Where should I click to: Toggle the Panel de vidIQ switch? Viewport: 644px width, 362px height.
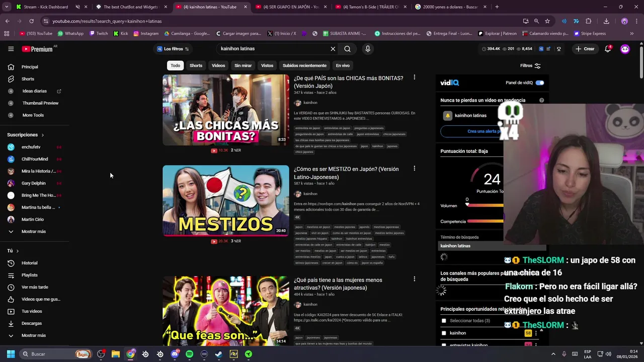pyautogui.click(x=540, y=82)
